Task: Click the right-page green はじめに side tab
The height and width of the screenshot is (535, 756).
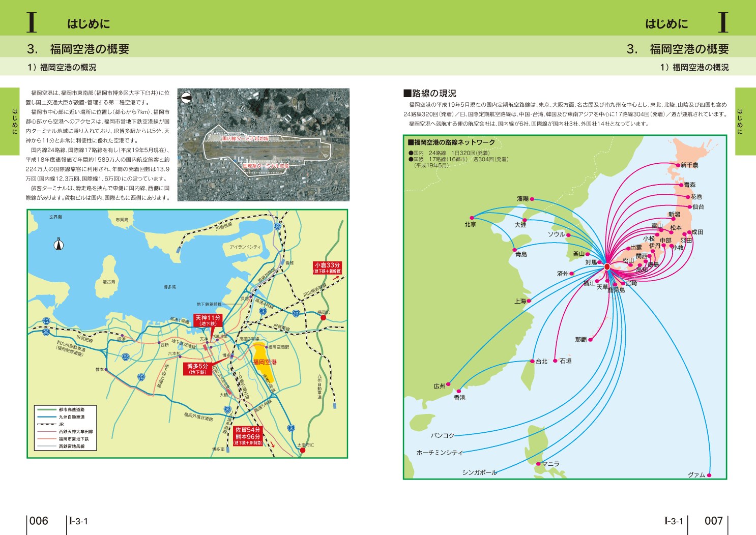Action: click(x=745, y=122)
